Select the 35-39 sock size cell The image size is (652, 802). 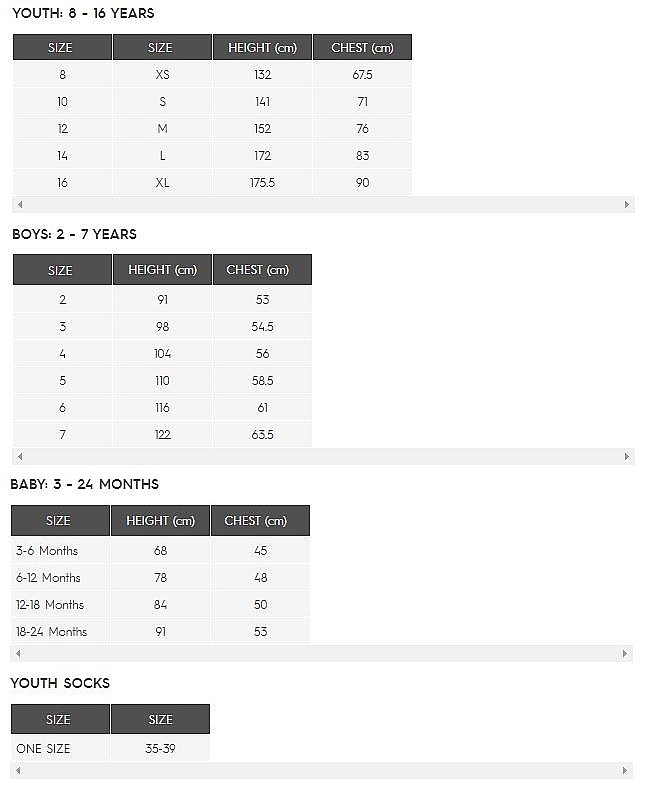click(x=160, y=748)
